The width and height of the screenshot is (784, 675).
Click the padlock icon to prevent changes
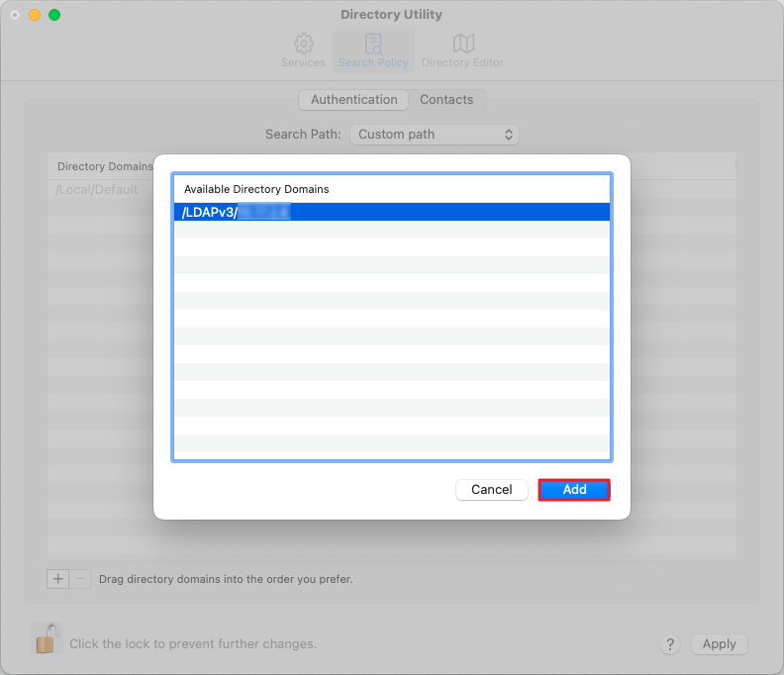click(46, 638)
